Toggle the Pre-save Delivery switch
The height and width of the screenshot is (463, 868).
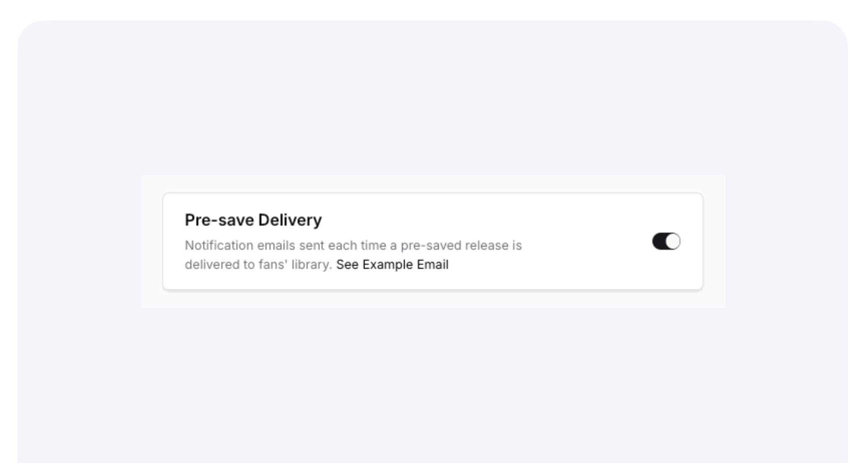pyautogui.click(x=666, y=241)
